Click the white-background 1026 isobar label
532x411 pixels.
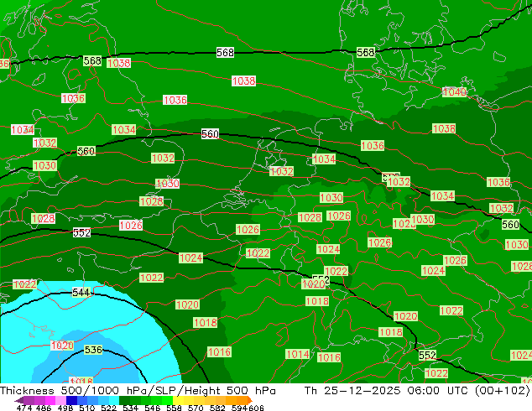pos(131,225)
